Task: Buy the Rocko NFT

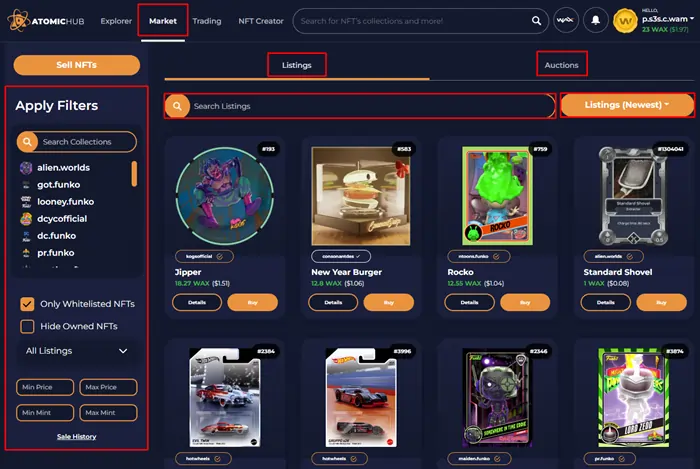Action: (x=525, y=303)
